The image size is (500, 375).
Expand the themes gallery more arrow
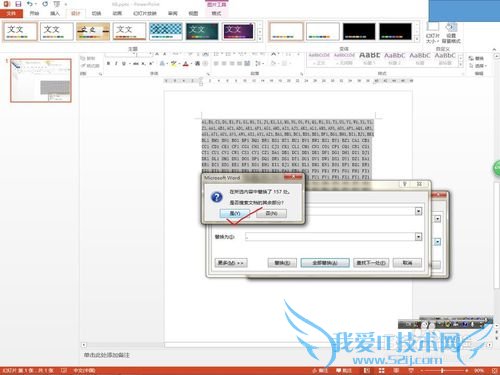coord(260,39)
